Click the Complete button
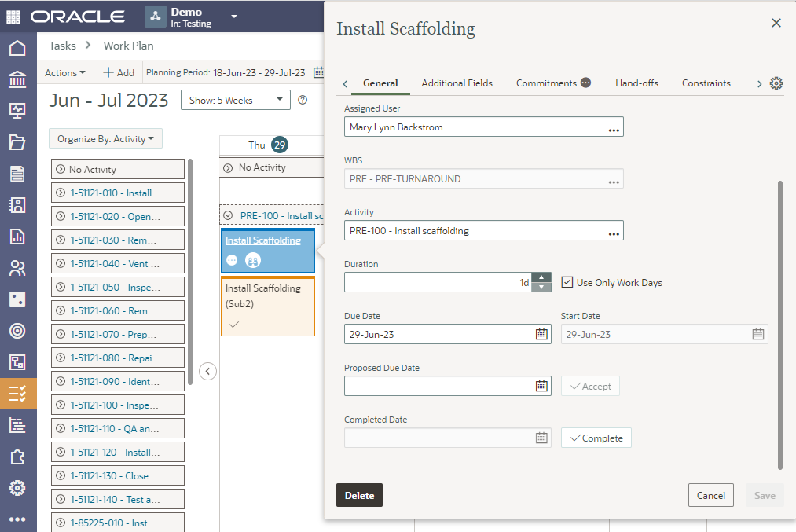Screen dimensions: 796x532 pyautogui.click(x=596, y=438)
